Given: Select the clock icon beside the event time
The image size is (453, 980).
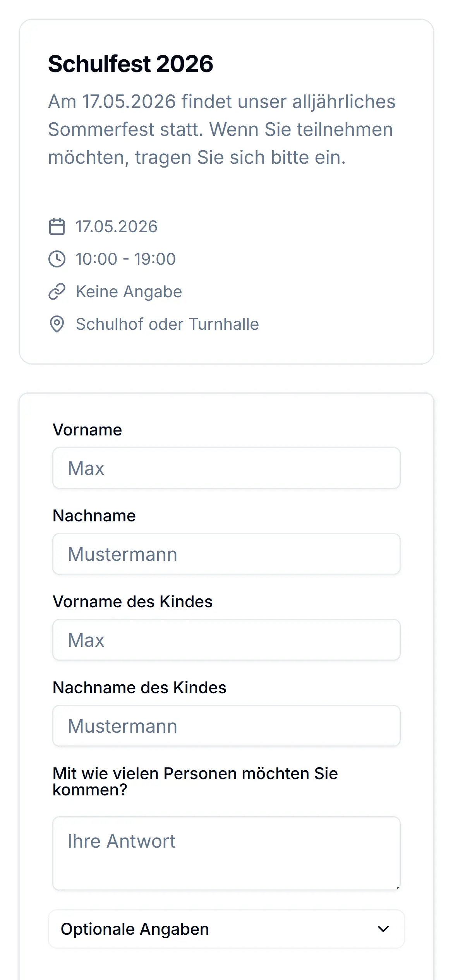Looking at the screenshot, I should click(x=57, y=259).
